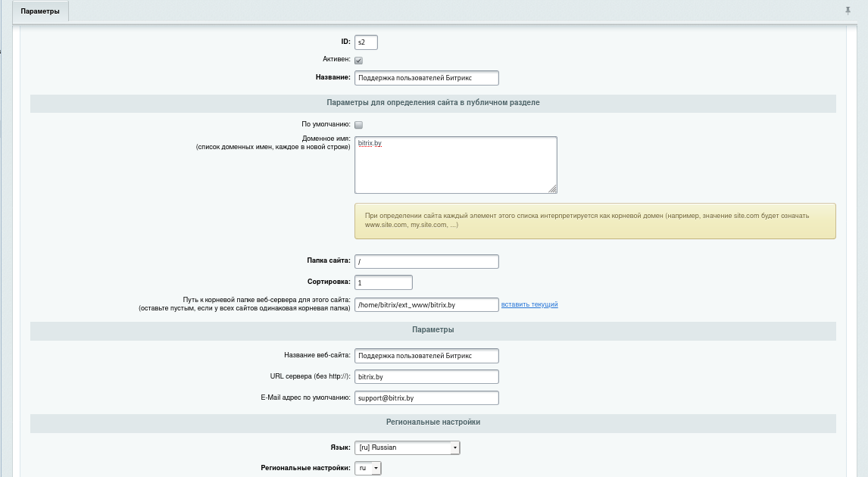
Task: Pin the panel with the pin icon
Action: [x=848, y=11]
